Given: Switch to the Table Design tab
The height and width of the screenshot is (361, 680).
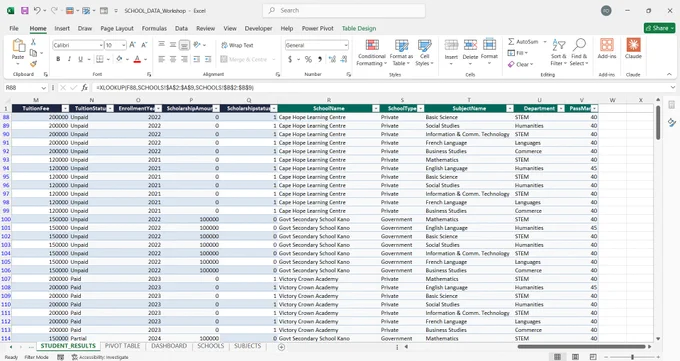Looking at the screenshot, I should (x=359, y=28).
